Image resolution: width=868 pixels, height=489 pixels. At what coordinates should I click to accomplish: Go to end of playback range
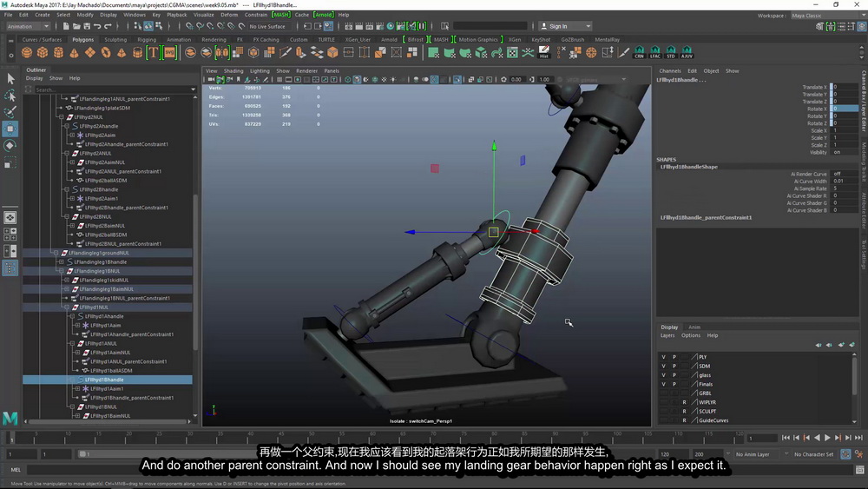click(x=858, y=438)
